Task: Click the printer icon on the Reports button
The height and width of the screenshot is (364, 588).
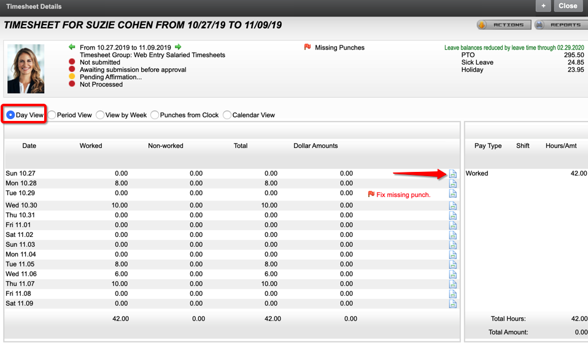Action: 538,25
